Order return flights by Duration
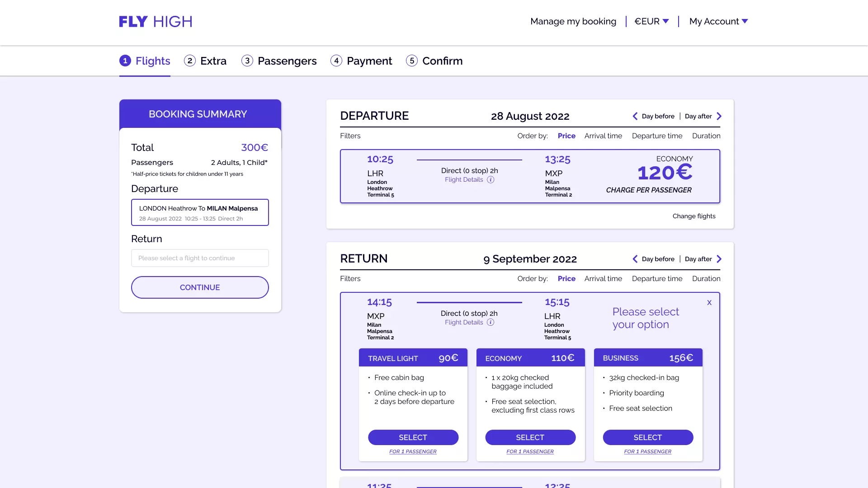868x488 pixels. [706, 279]
